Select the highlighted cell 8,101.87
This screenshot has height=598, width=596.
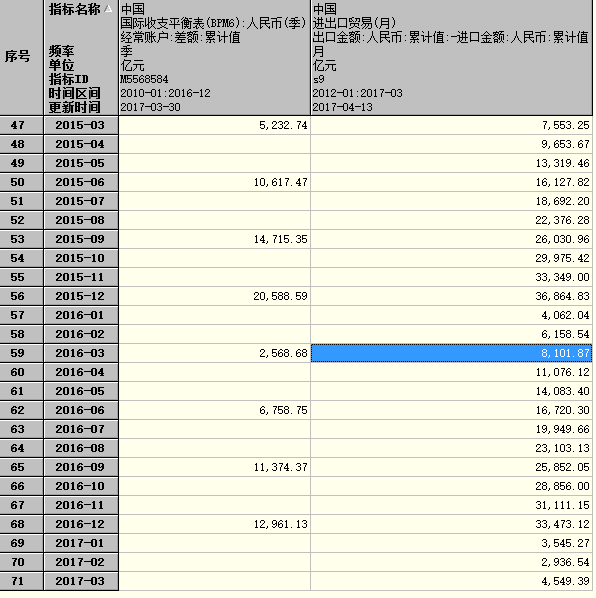coord(451,353)
